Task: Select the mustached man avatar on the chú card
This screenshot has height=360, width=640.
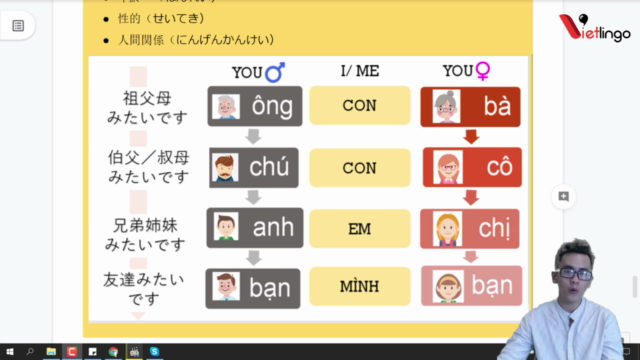Action: 225,167
